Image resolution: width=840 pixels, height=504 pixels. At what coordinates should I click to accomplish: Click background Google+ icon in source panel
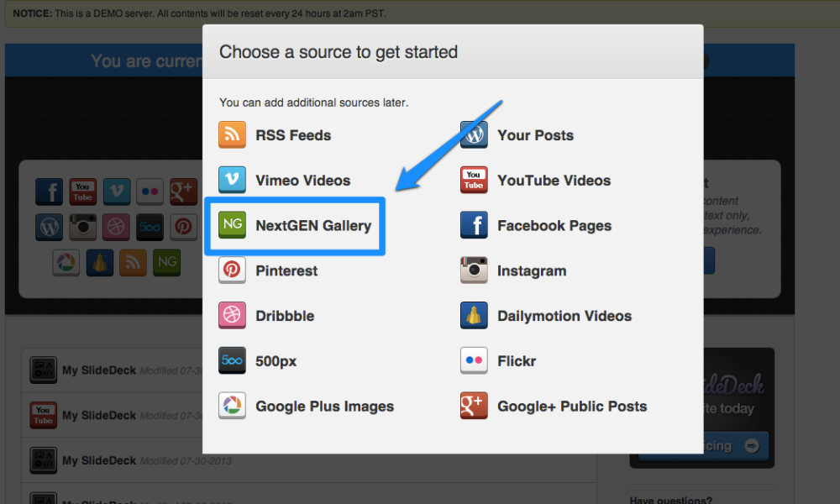(x=183, y=192)
